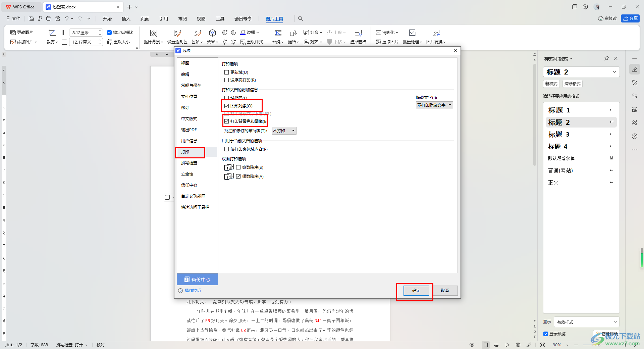
Task: Click the selection arrow icon in right sidebar
Action: pyautogui.click(x=635, y=83)
